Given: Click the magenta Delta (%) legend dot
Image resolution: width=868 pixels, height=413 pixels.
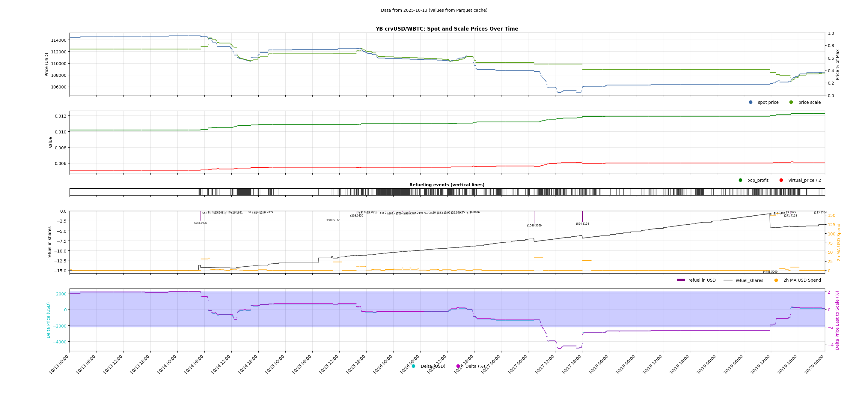Looking at the screenshot, I should [x=458, y=366].
